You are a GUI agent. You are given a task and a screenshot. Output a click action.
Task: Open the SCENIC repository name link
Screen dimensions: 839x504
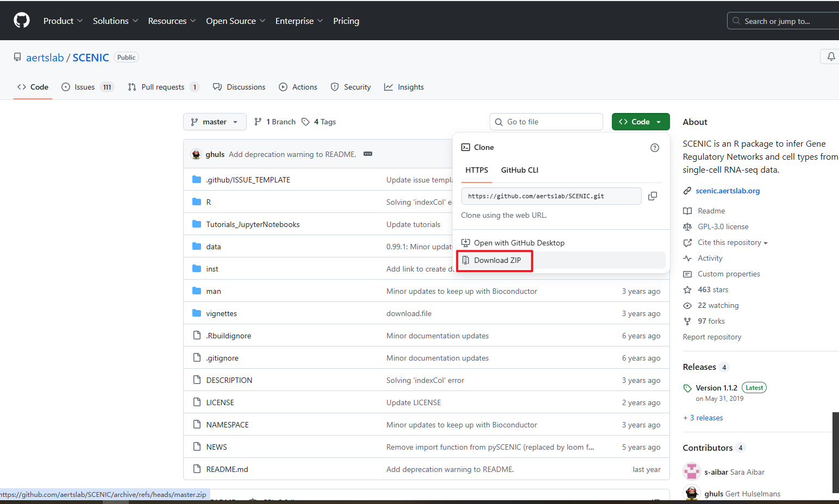[91, 58]
